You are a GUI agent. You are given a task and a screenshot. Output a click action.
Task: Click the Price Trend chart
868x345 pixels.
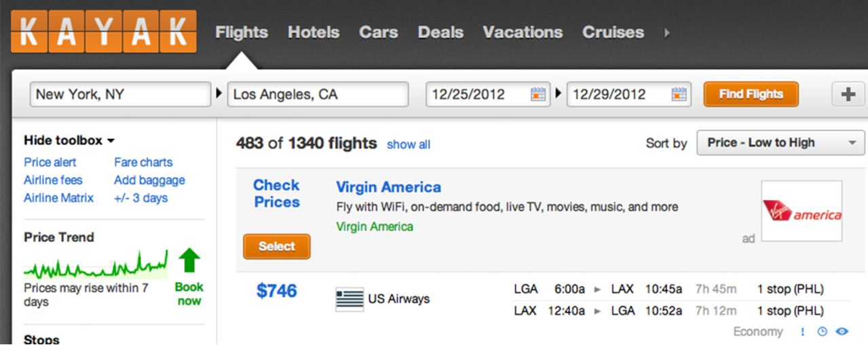coord(96,264)
